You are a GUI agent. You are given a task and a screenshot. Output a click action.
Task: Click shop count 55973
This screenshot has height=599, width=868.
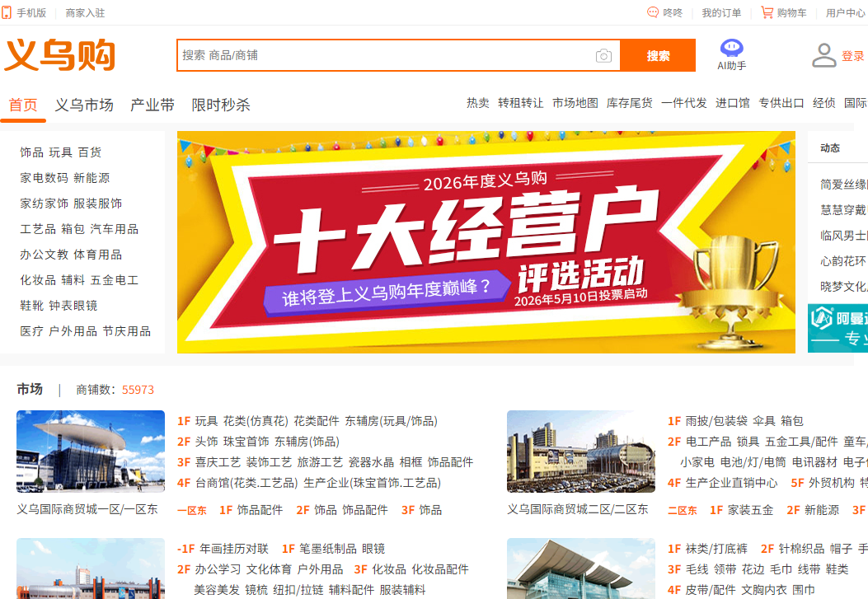138,390
